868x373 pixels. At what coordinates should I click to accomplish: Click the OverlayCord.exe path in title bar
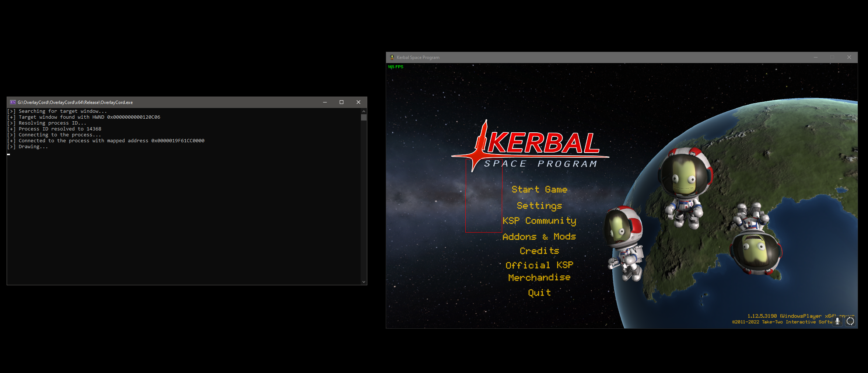(75, 102)
